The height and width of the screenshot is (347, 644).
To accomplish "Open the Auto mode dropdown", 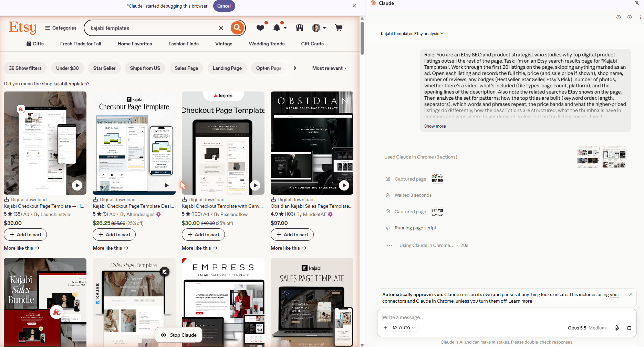I will (x=405, y=328).
